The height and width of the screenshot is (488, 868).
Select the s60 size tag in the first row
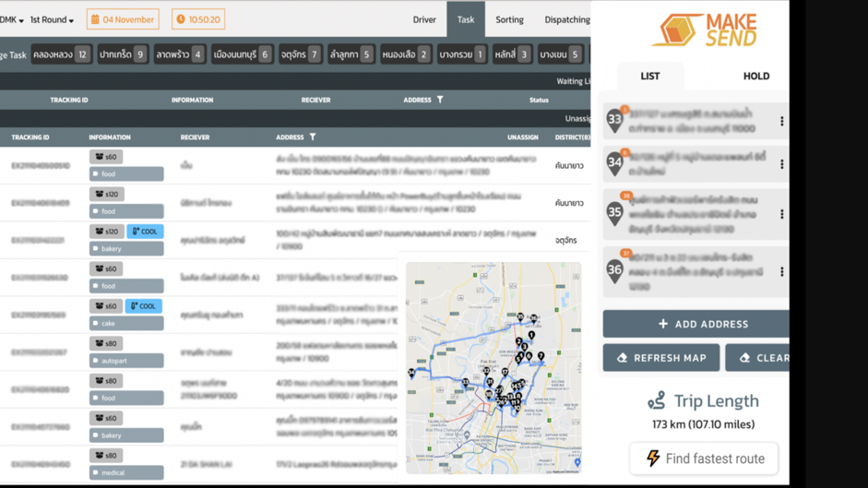click(x=106, y=157)
